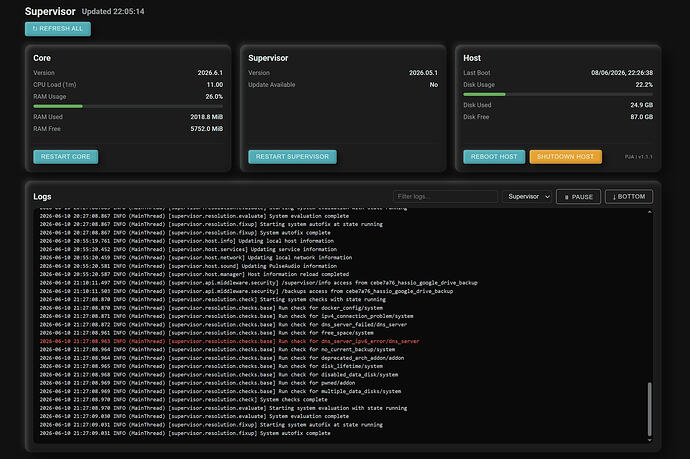Select RAM Usage value 26.0%

(x=214, y=96)
